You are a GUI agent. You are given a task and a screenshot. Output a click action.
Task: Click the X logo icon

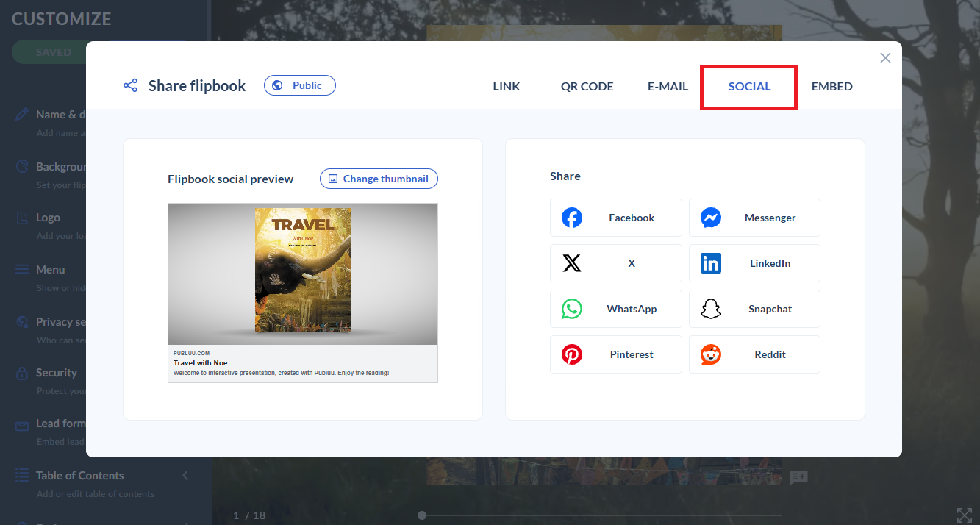pos(572,263)
